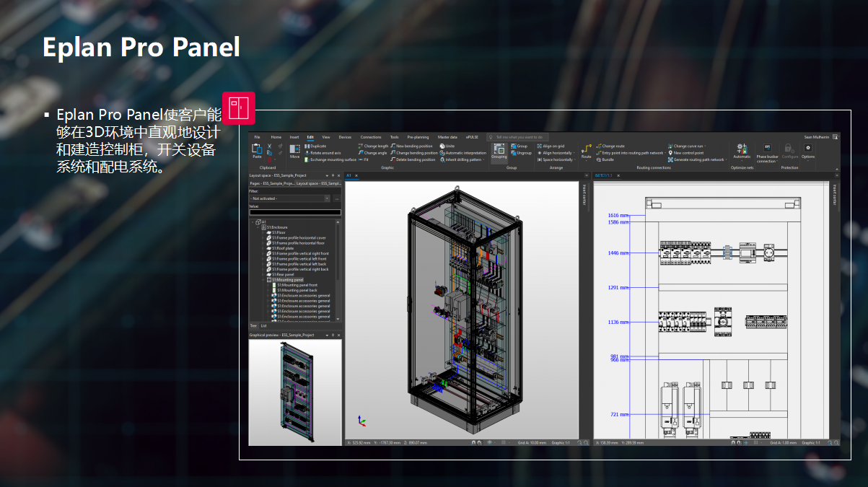Viewport: 868px width, 487px height.
Task: Open the Space horizontally dropdown
Action: pyautogui.click(x=575, y=159)
